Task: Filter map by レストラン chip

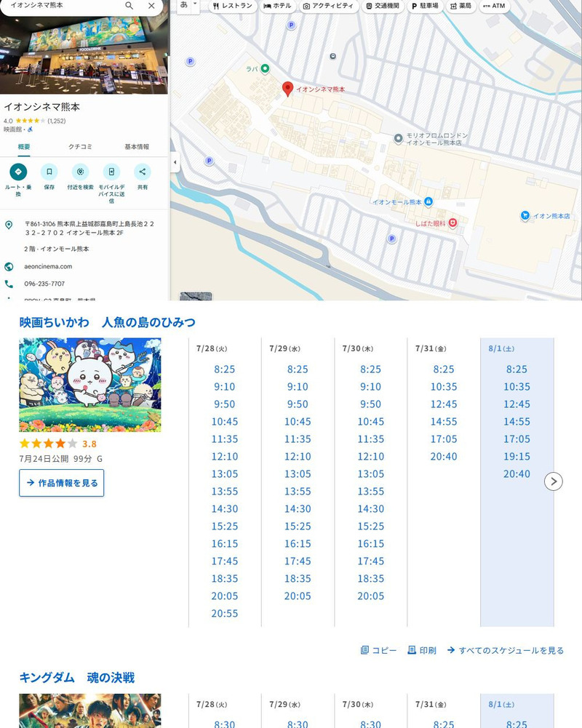Action: point(232,6)
